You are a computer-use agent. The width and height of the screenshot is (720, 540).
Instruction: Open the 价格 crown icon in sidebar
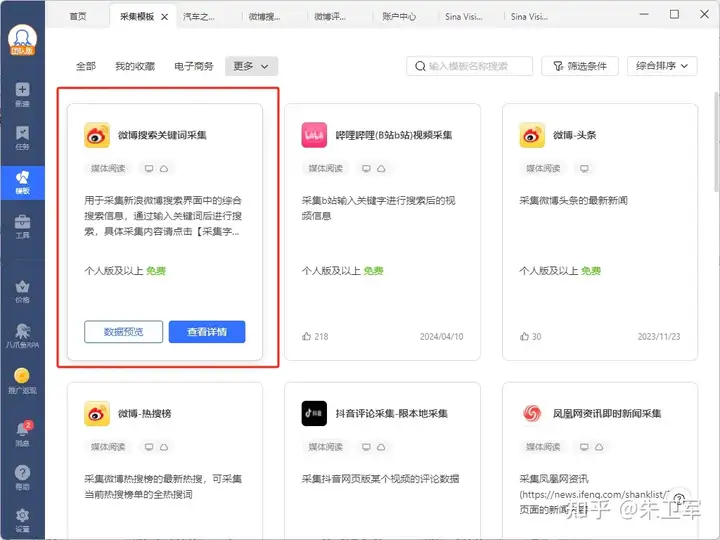[22, 287]
